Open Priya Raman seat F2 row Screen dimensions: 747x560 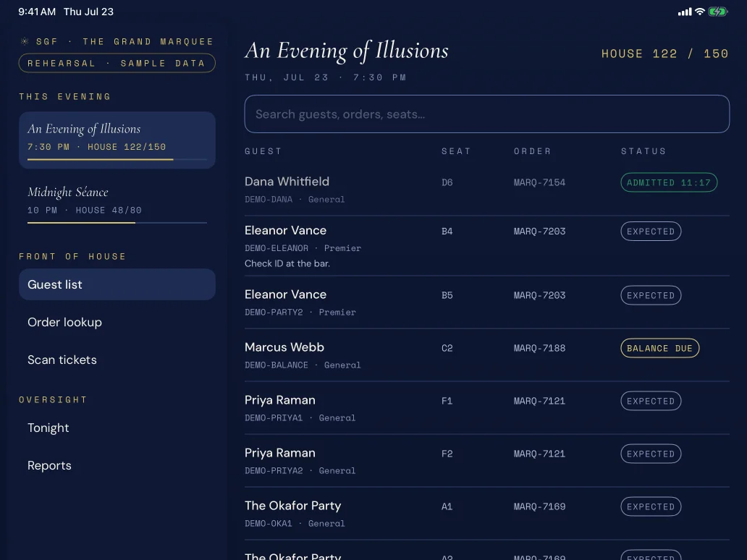[487, 461]
